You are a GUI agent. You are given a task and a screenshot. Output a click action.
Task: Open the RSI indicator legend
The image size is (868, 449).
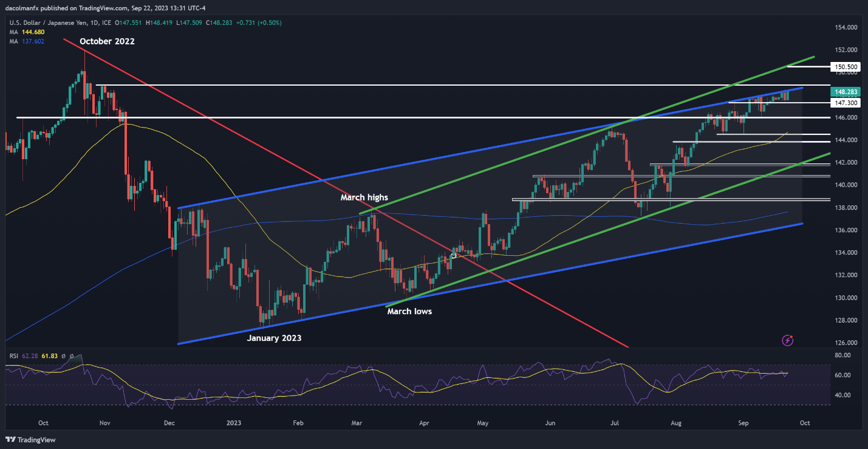click(12, 356)
